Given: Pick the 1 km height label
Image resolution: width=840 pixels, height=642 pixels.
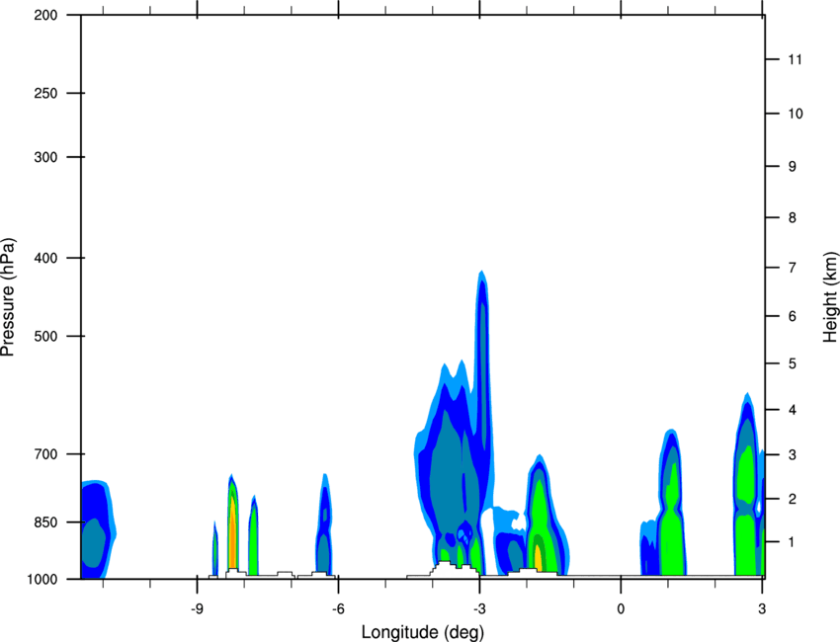Looking at the screenshot, I should click(x=793, y=542).
